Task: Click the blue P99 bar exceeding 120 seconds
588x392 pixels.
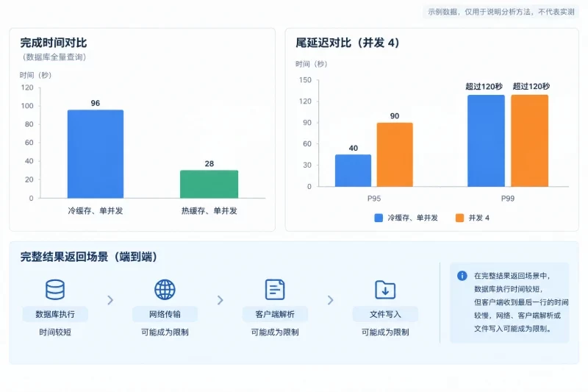Action: click(486, 140)
